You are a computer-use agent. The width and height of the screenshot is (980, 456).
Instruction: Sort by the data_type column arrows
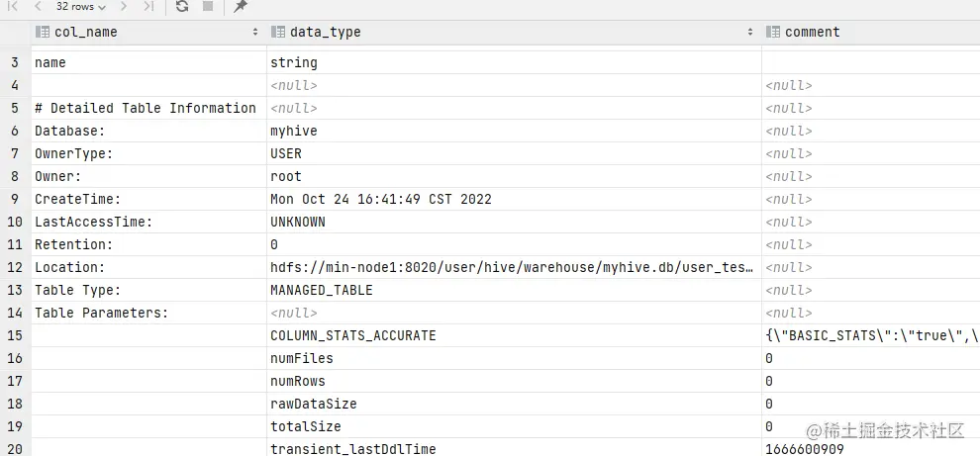[x=750, y=32]
